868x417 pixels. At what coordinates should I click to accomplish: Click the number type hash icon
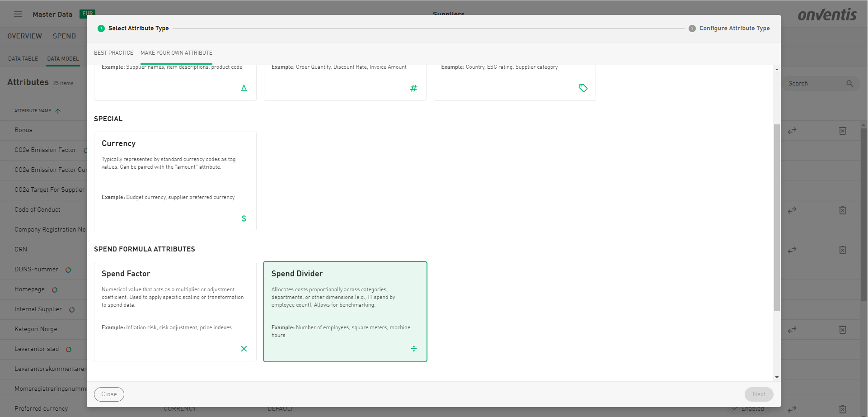(x=413, y=88)
